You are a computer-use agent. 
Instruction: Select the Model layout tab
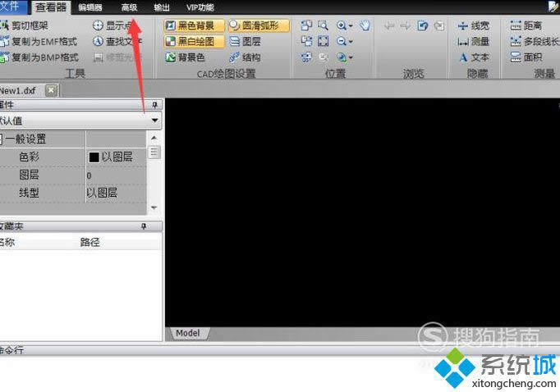click(x=188, y=333)
